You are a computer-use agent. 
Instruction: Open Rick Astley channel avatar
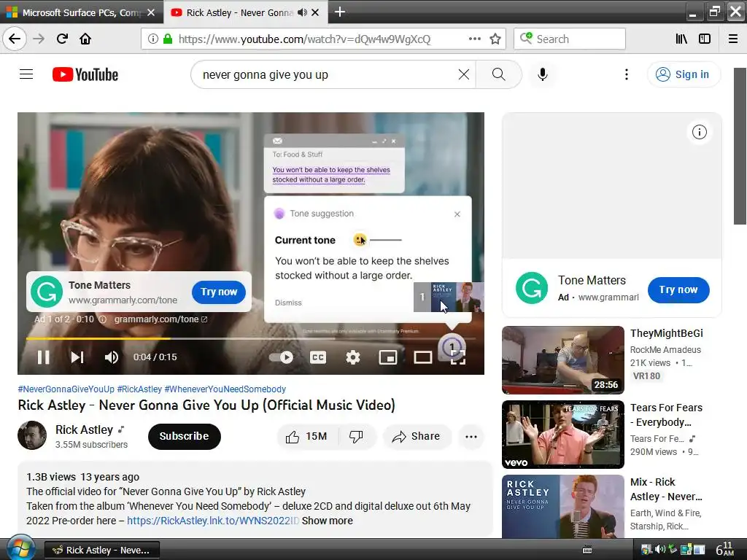32,435
